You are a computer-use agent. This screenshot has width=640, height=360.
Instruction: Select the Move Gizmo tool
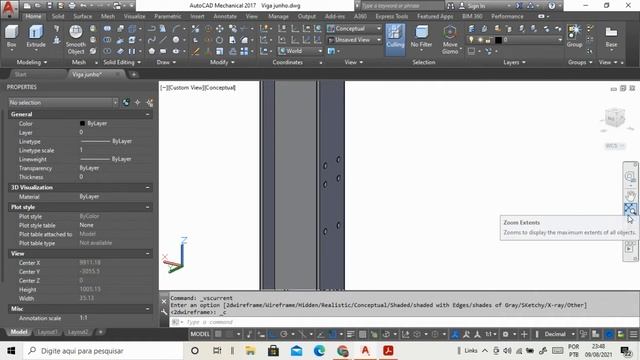click(450, 40)
